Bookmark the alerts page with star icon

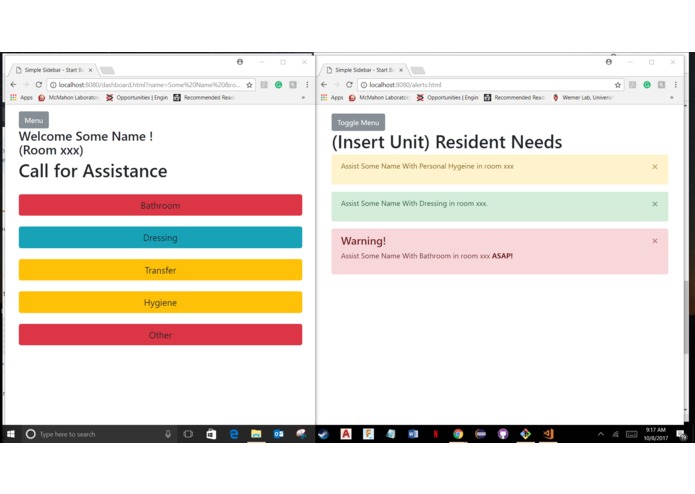pos(617,85)
